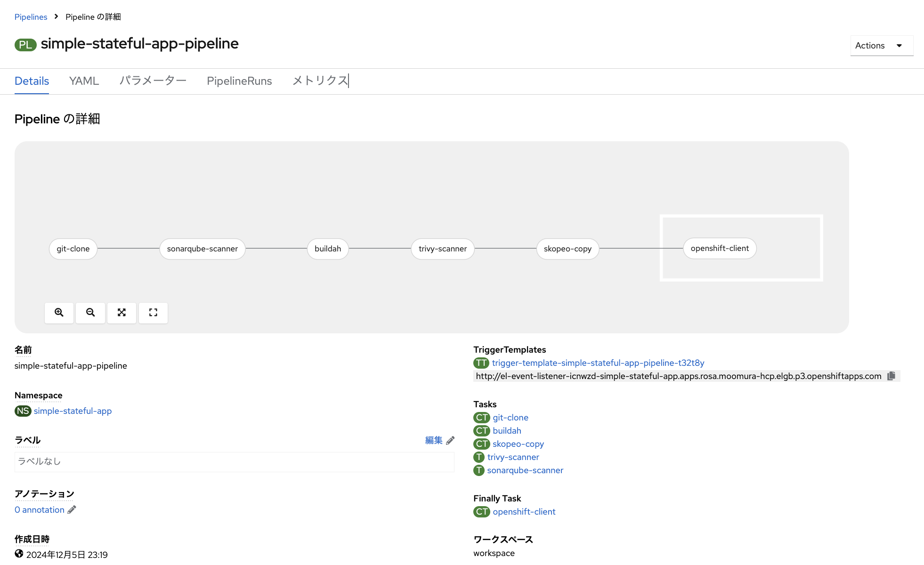
Task: Click the reset view expand icon
Action: click(153, 313)
